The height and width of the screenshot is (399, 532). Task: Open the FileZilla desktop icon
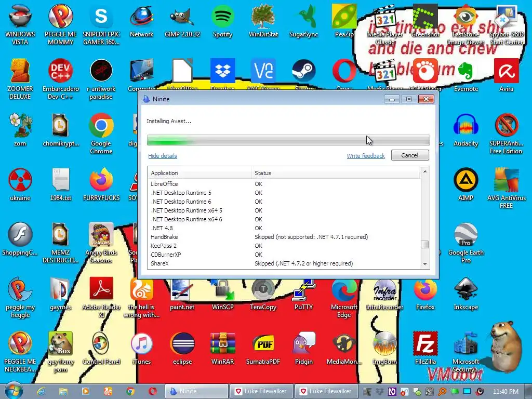(x=425, y=348)
